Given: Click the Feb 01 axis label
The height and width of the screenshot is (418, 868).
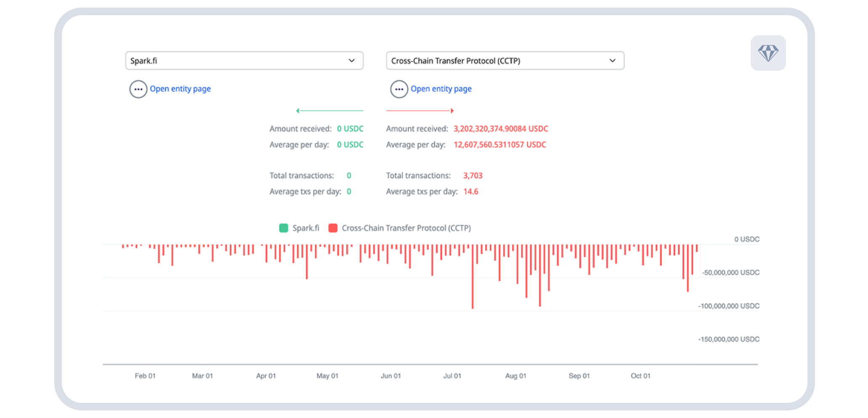Looking at the screenshot, I should point(145,376).
